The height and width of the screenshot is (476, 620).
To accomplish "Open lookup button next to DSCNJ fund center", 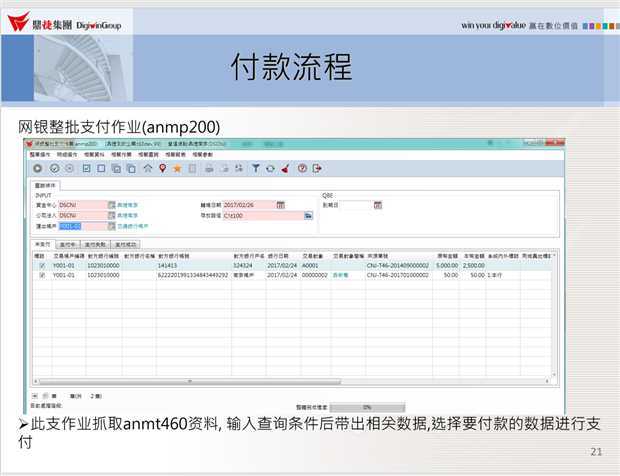I will click(x=110, y=204).
